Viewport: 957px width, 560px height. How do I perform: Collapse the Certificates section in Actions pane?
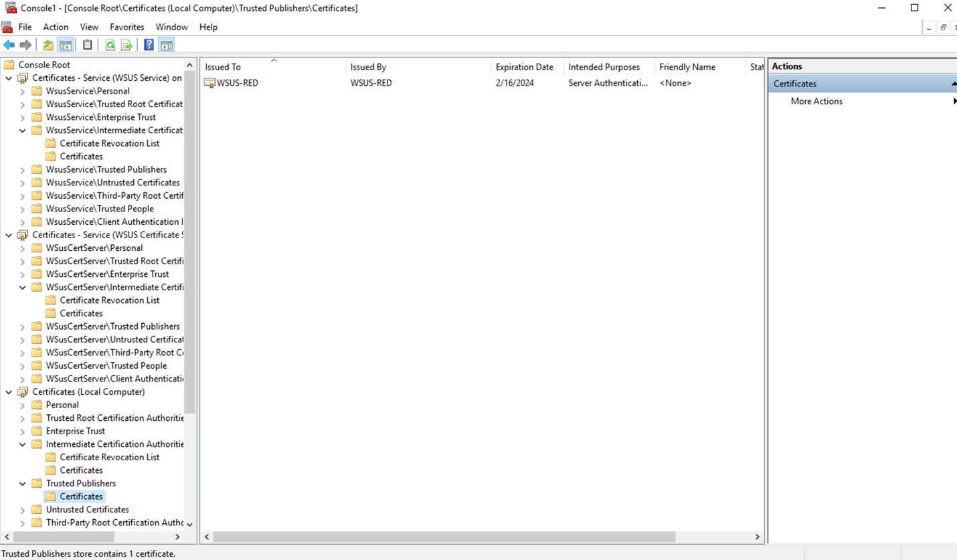coord(953,84)
